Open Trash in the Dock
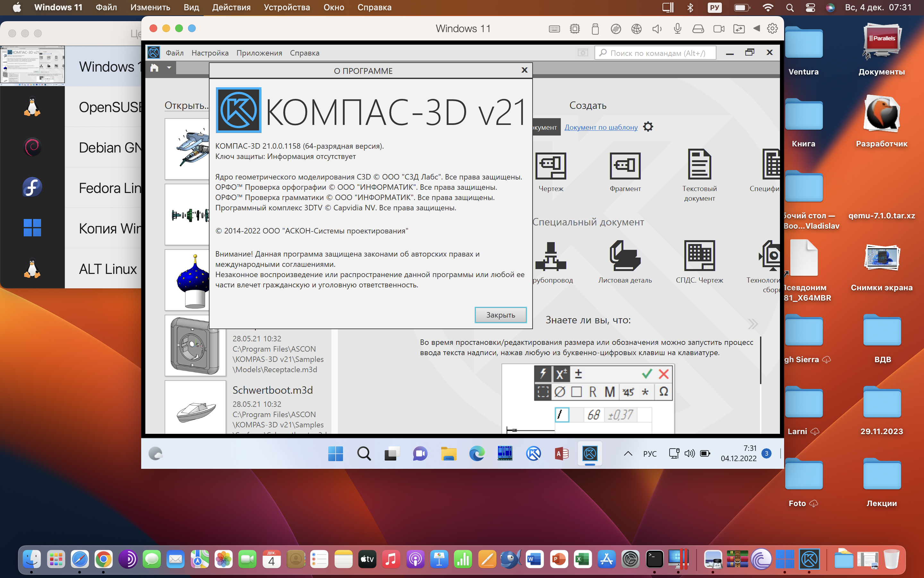Screen dimensions: 924x578 (892, 559)
